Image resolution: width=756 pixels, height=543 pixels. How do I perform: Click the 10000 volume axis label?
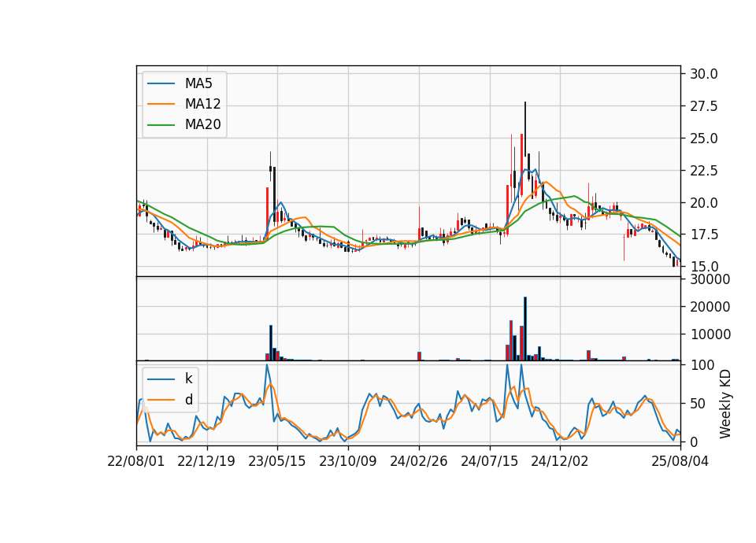click(710, 334)
